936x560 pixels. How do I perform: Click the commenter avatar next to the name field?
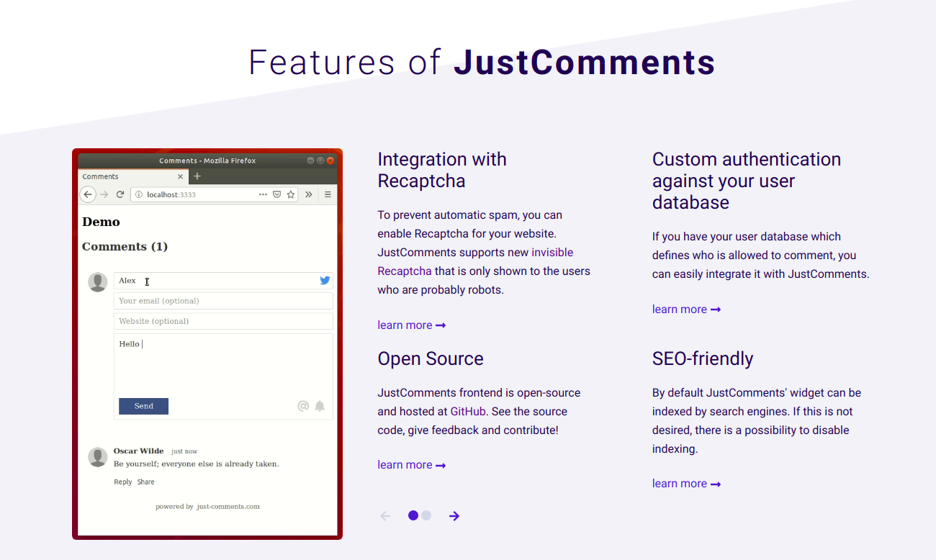coord(98,282)
